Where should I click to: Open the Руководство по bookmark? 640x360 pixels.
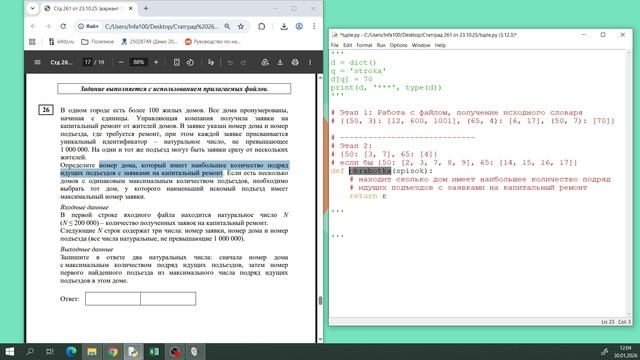213,42
